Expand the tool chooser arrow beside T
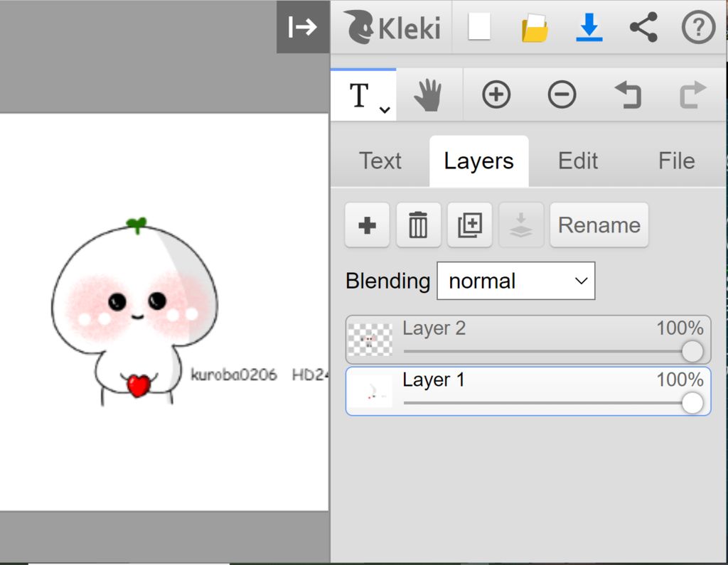Screen dimensions: 728x565 (x=385, y=110)
